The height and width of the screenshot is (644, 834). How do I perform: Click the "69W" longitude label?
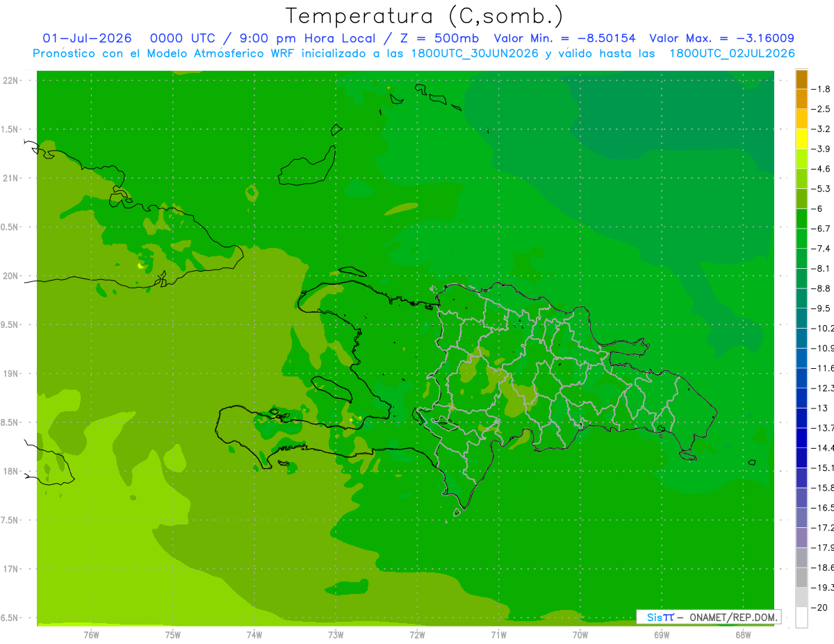pyautogui.click(x=662, y=634)
